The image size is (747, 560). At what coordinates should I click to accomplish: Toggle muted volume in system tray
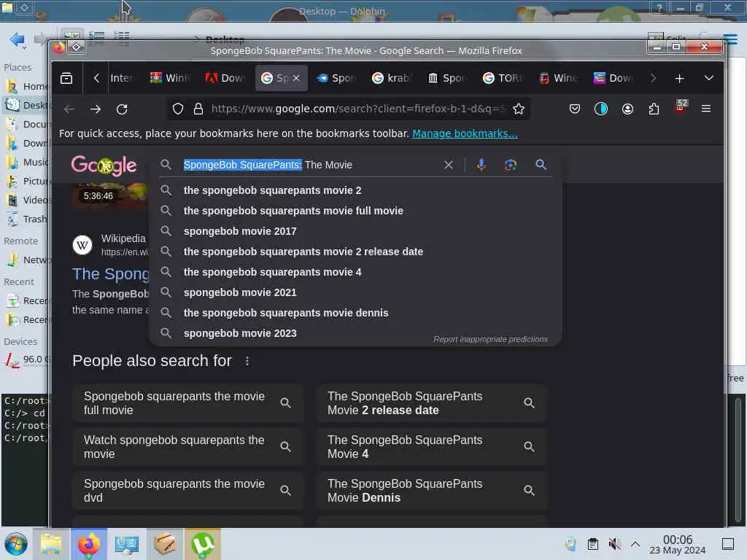click(614, 544)
